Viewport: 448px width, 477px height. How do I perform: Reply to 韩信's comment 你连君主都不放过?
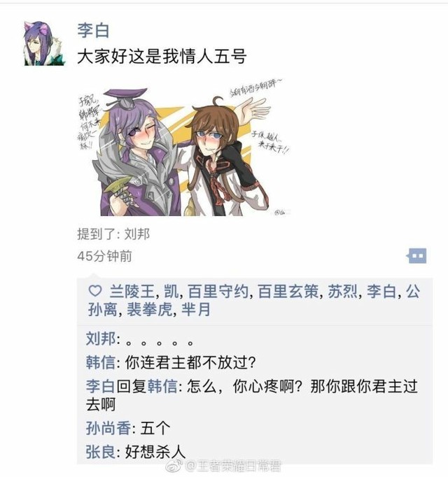click(x=190, y=362)
